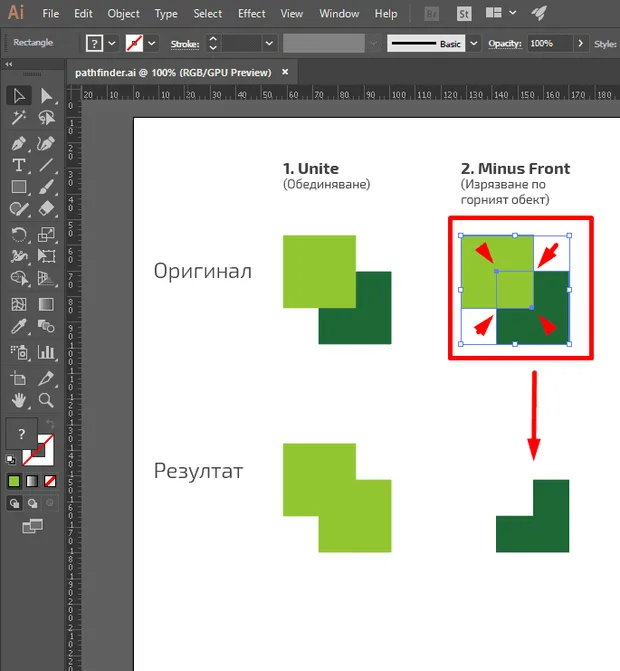Open the File menu

click(50, 14)
